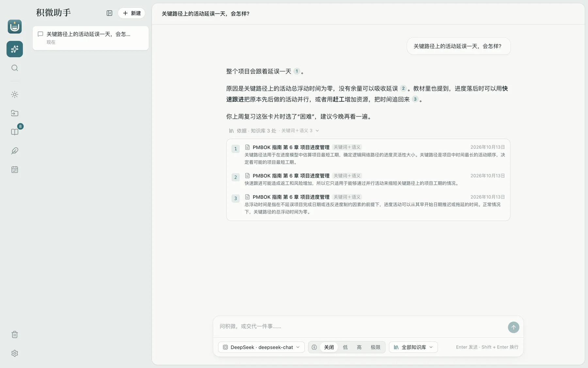
Task: Collapse the conversation list panel
Action: coord(109,13)
